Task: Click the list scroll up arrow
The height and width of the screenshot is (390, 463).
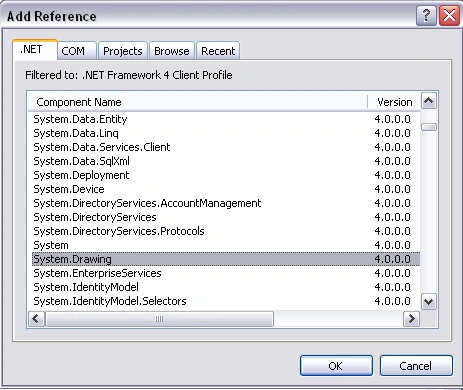Action: point(429,101)
